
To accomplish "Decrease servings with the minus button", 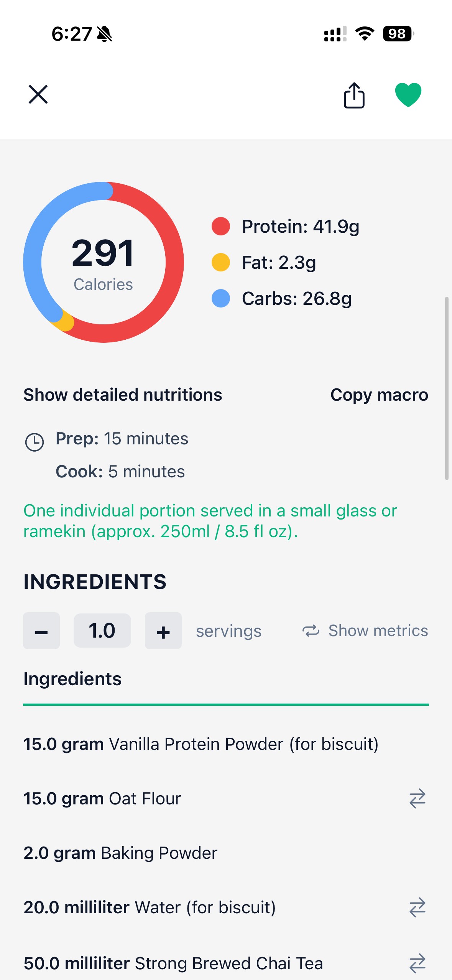I will (41, 631).
